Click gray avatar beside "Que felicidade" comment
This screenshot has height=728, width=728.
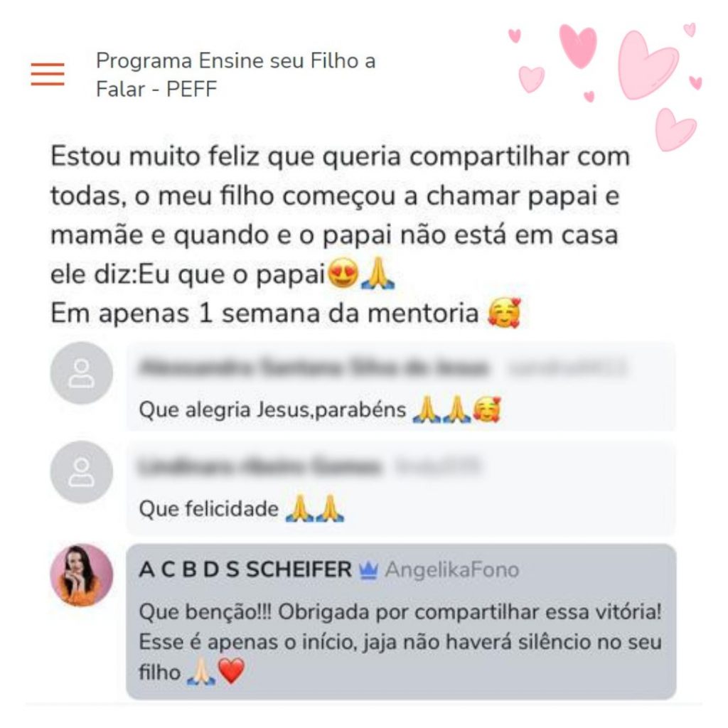[x=82, y=472]
